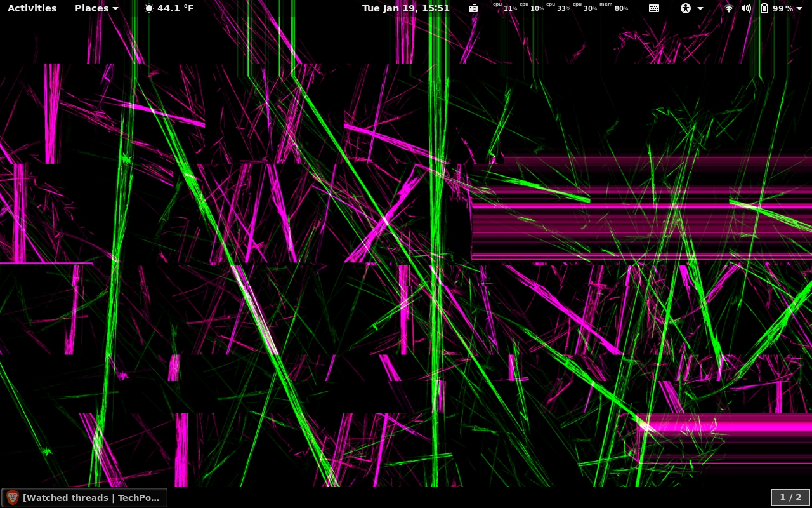Click the weather sun icon
Viewport: 812px width, 508px height.
click(149, 8)
